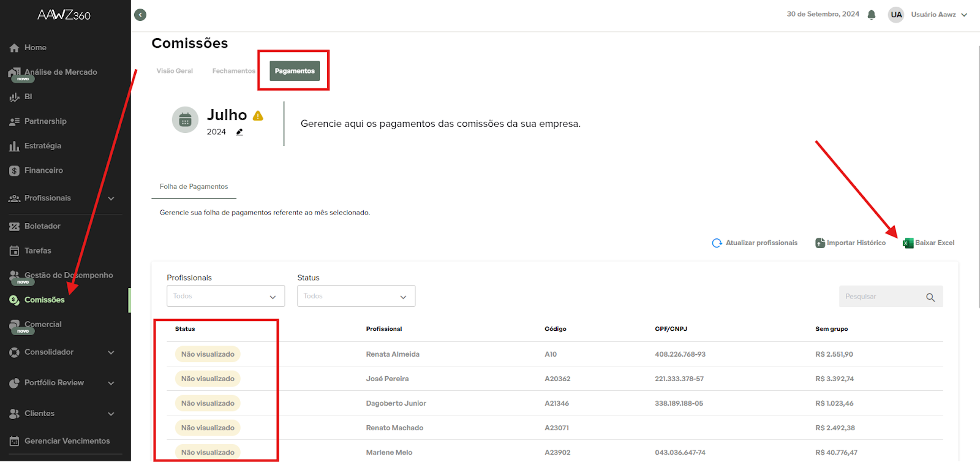980x462 pixels.
Task: Switch to the Visão Geral tab
Action: pos(175,71)
